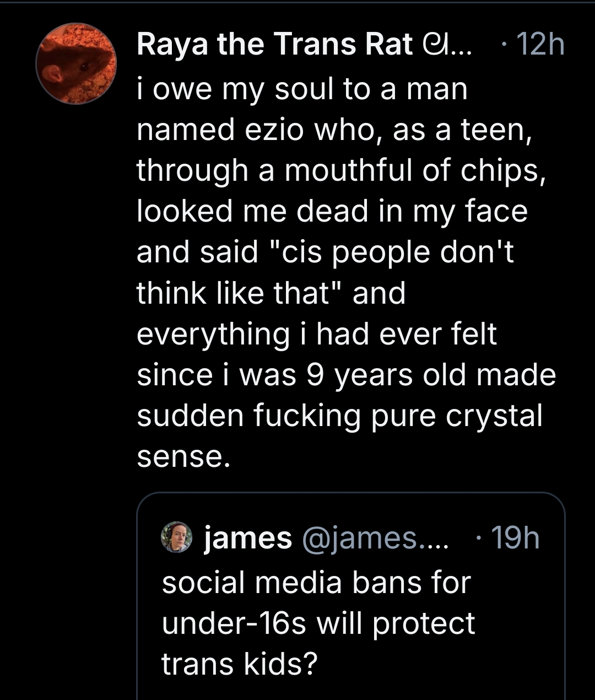Click the small james profile picture

[x=176, y=537]
